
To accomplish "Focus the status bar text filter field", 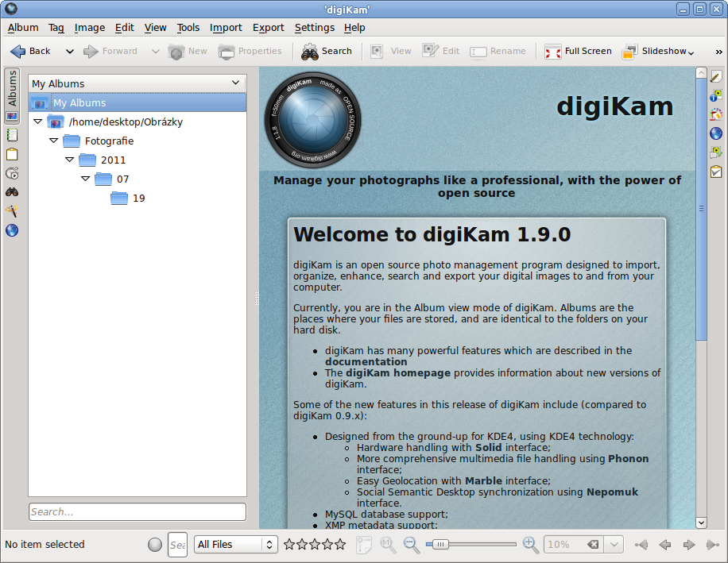I will pyautogui.click(x=177, y=545).
